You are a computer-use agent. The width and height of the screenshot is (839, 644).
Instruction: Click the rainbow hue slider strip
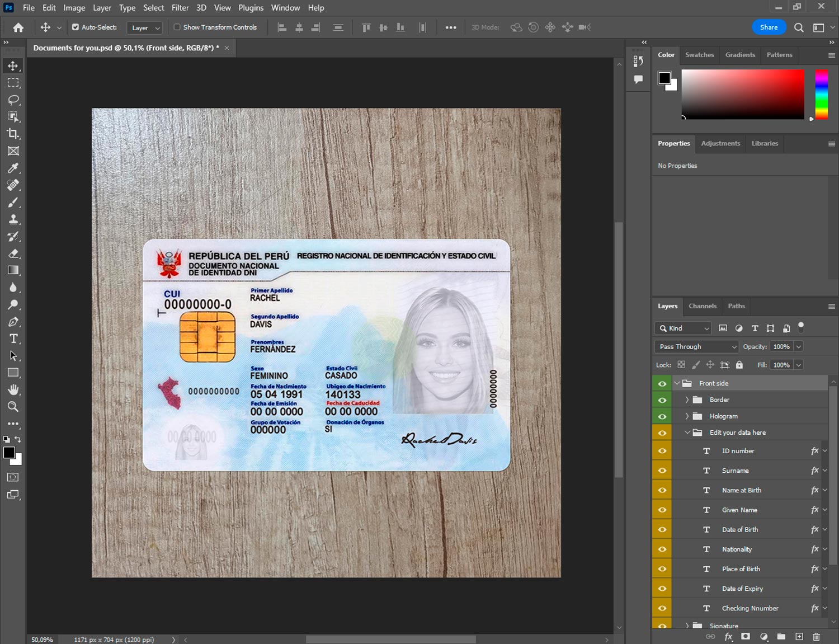pos(821,94)
